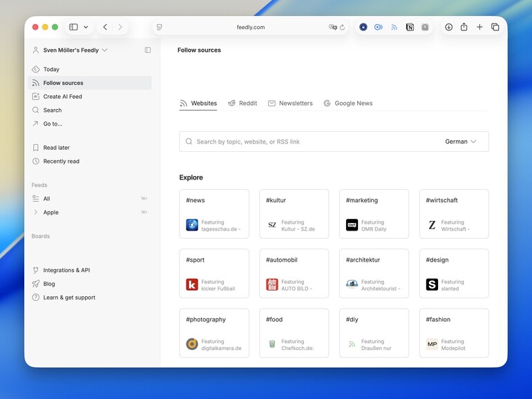Open the #news topic card

coord(214,214)
